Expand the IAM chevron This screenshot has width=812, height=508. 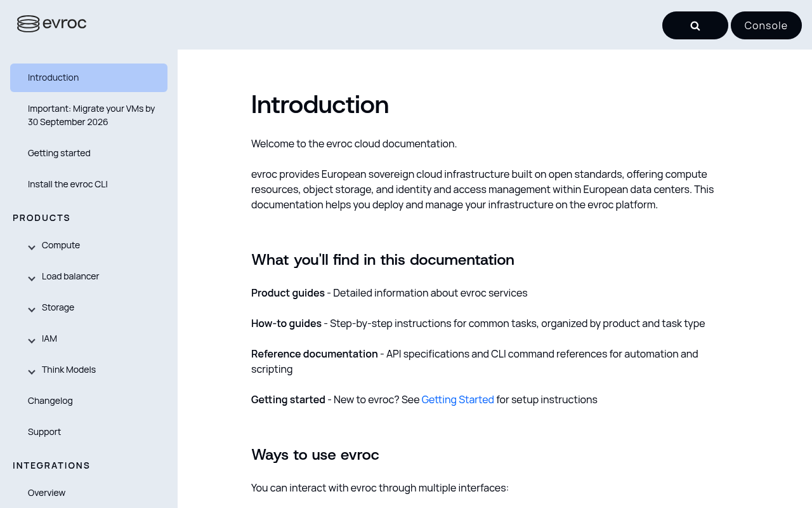32,340
